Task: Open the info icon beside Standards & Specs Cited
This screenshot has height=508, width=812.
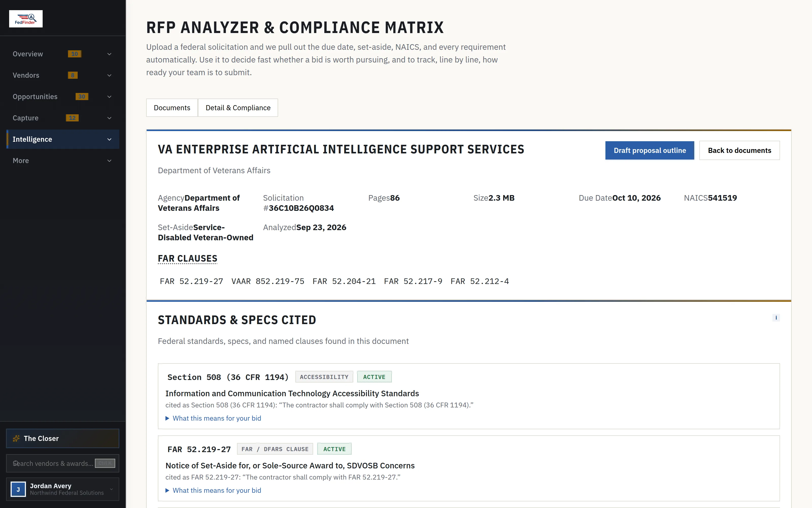Action: point(776,318)
